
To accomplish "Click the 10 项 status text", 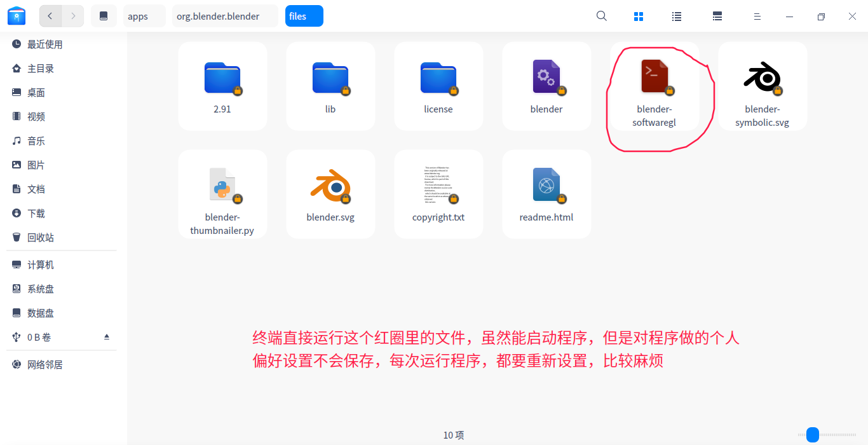I will [x=454, y=435].
